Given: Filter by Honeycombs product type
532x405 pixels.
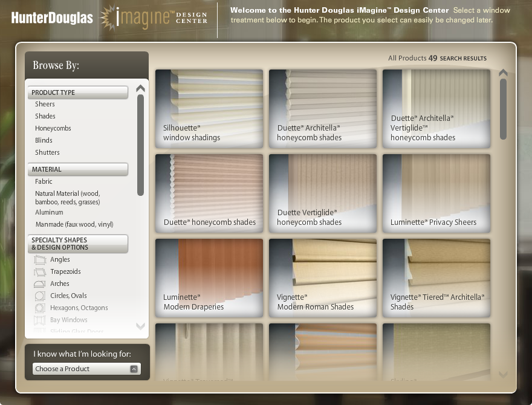Looking at the screenshot, I should [53, 128].
